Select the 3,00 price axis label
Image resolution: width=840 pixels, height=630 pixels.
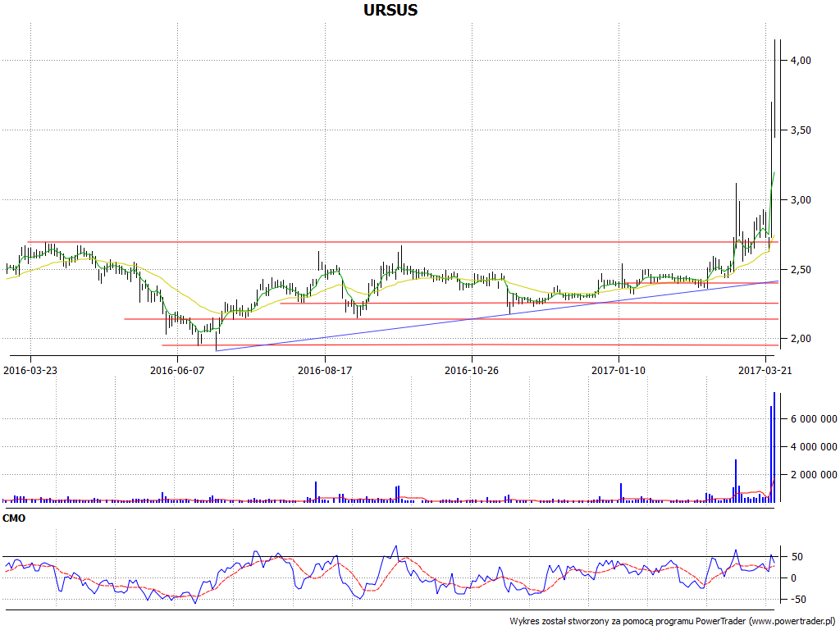(801, 200)
